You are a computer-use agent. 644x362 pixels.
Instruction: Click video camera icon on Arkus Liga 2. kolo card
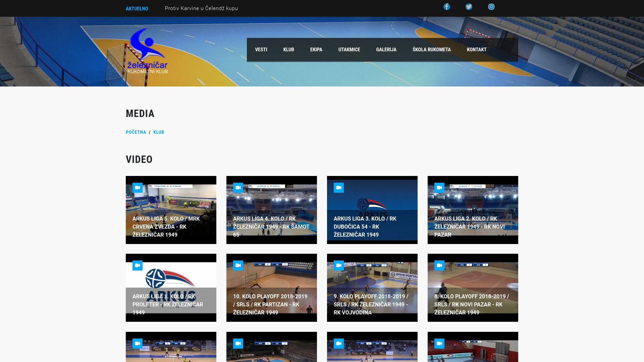coord(439,188)
